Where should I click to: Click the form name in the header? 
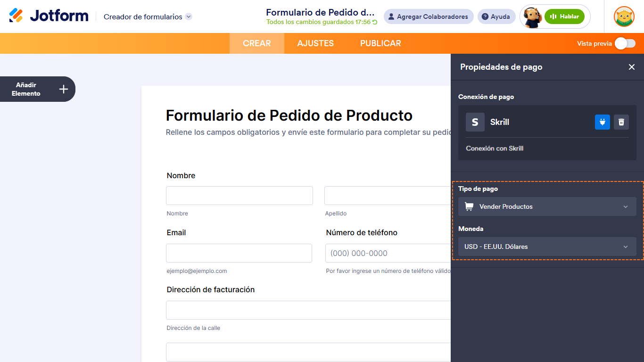[321, 12]
